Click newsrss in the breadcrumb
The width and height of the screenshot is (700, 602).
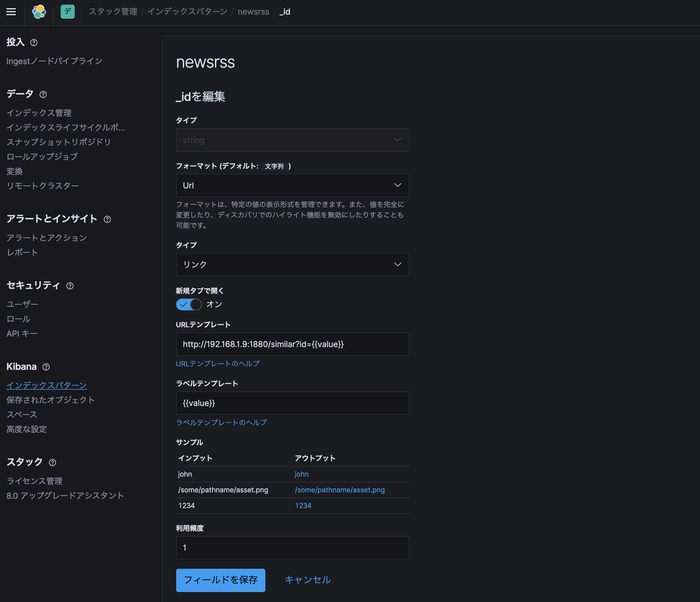pyautogui.click(x=253, y=12)
